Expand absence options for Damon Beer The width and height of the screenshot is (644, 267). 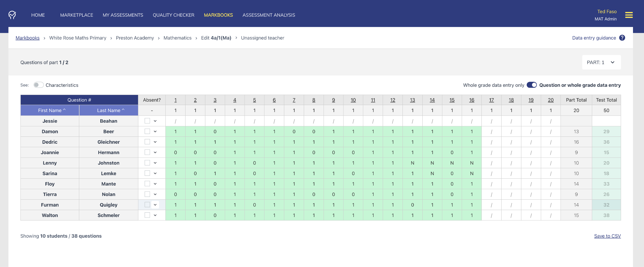click(155, 131)
